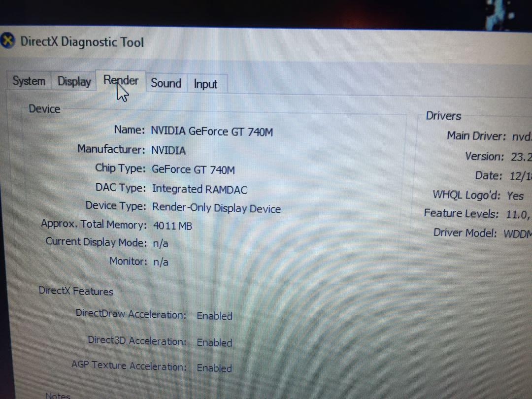The image size is (532, 399).
Task: Select the name value NVIDIA GeForce GT 740M
Action: (212, 132)
